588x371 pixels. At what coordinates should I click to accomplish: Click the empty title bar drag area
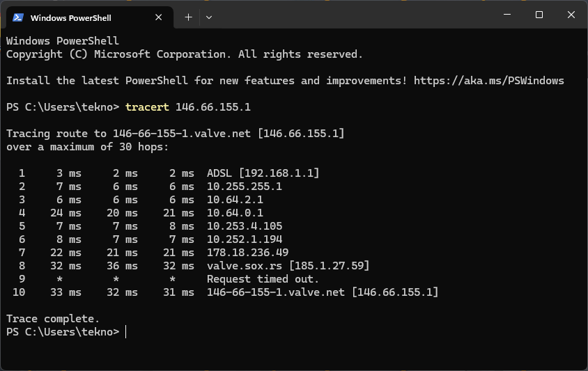(353, 15)
